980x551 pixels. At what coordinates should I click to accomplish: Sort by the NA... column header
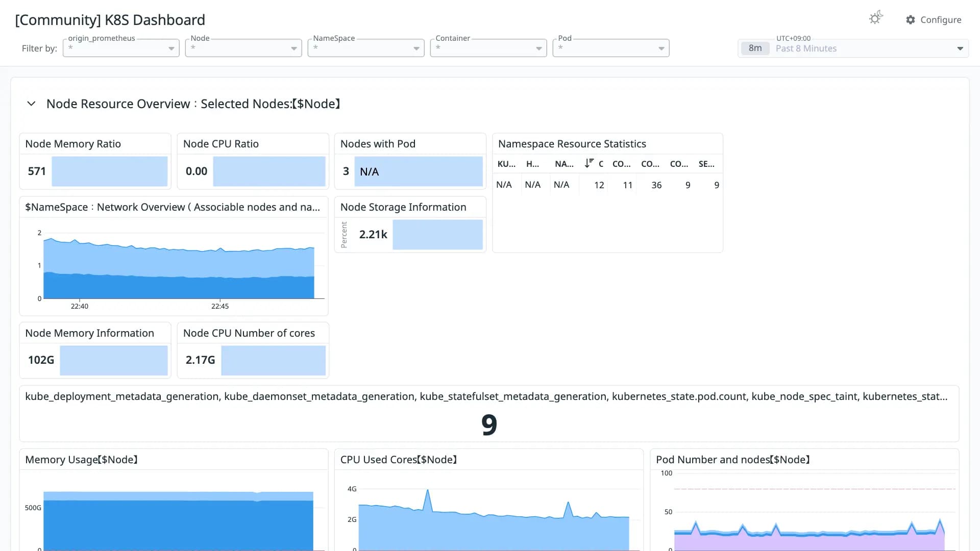pyautogui.click(x=564, y=164)
